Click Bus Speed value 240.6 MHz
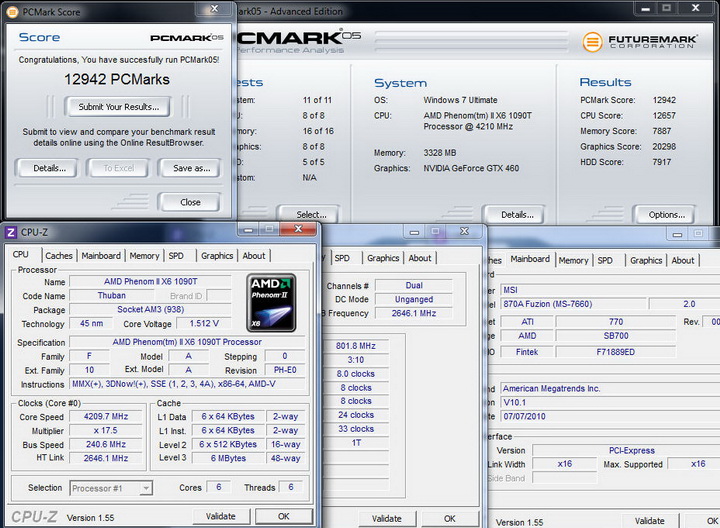This screenshot has width=720, height=528. coord(106,444)
